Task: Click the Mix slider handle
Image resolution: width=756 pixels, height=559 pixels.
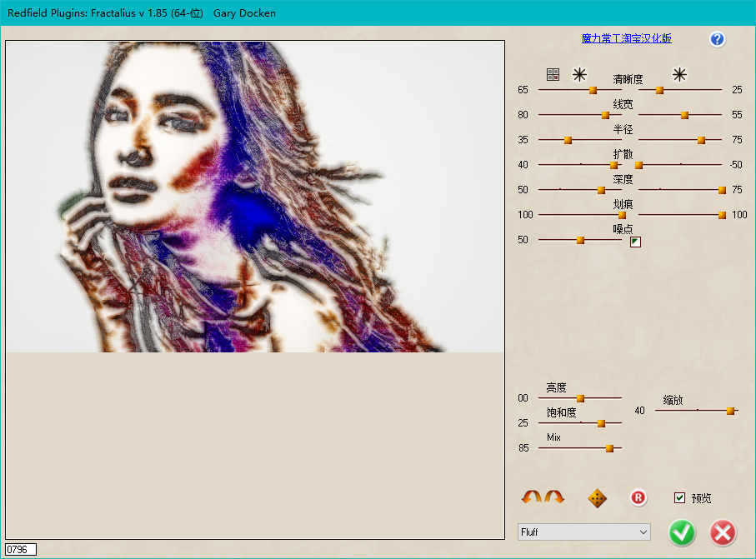Action: pos(609,448)
